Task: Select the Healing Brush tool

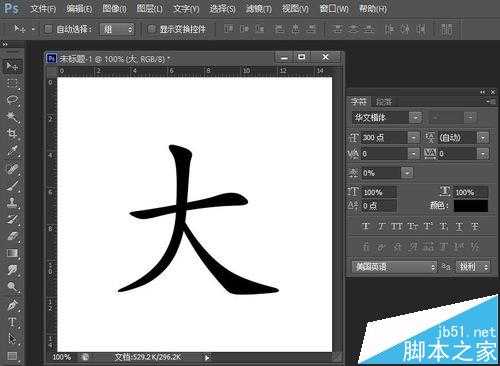Action: point(12,168)
